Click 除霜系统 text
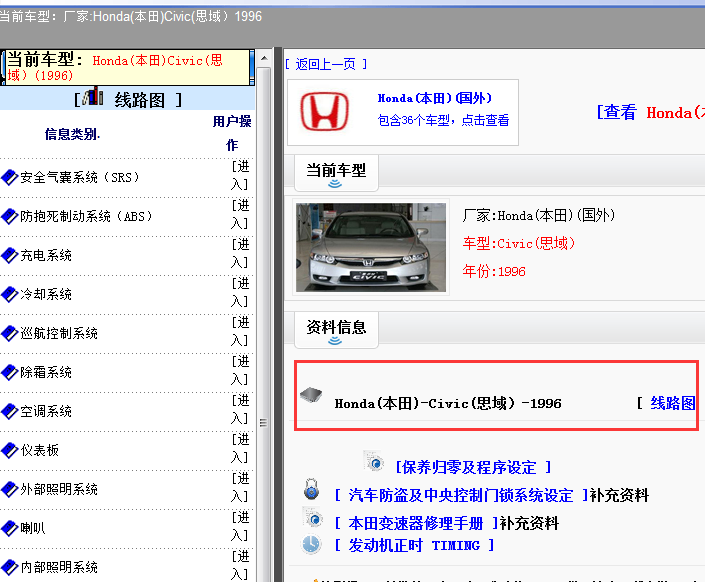Screen dimensions: 705x582 46,372
